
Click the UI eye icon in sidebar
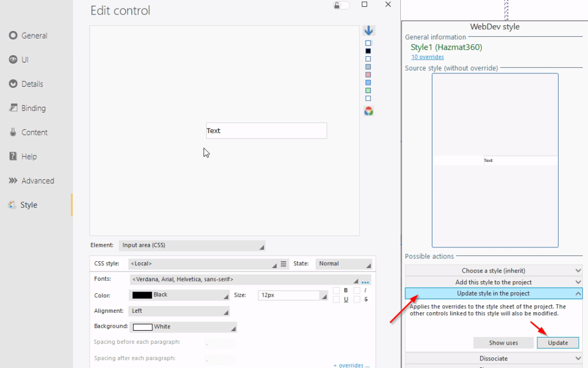tap(13, 60)
